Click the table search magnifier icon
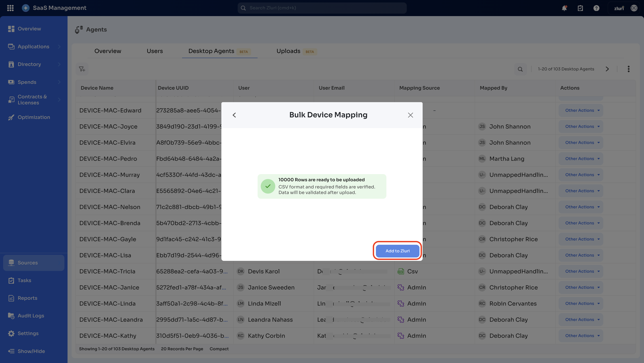Viewport: 644px width, 363px height. click(520, 69)
